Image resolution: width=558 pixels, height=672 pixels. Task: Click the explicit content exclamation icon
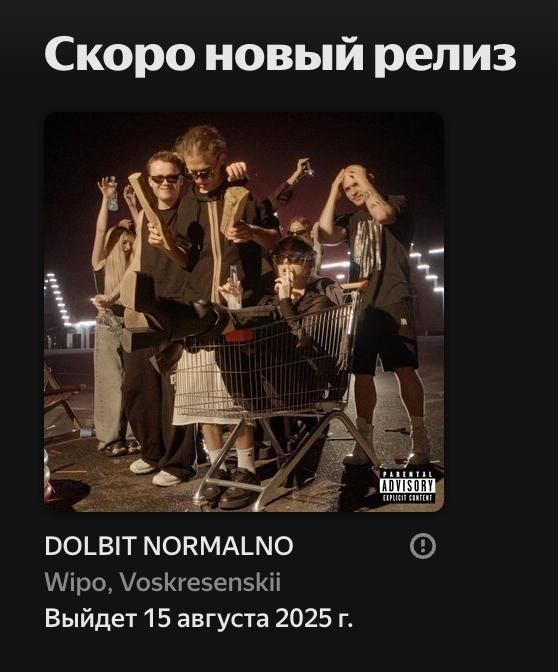tap(423, 546)
